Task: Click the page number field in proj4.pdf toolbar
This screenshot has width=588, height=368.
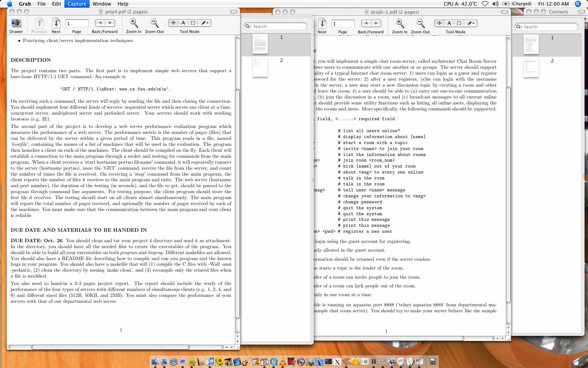Action: tap(77, 23)
